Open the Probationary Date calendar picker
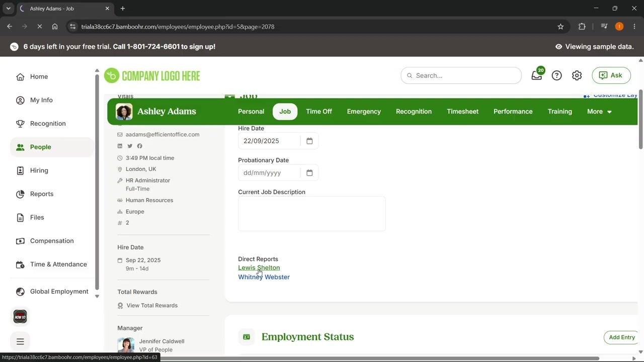Viewport: 644px width, 362px height. click(x=309, y=172)
